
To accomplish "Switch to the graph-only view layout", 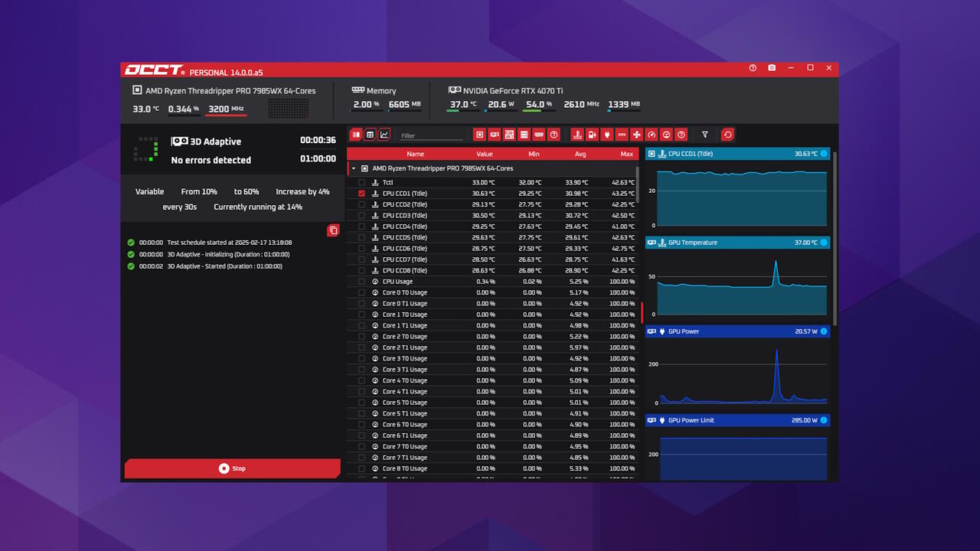I will 384,135.
